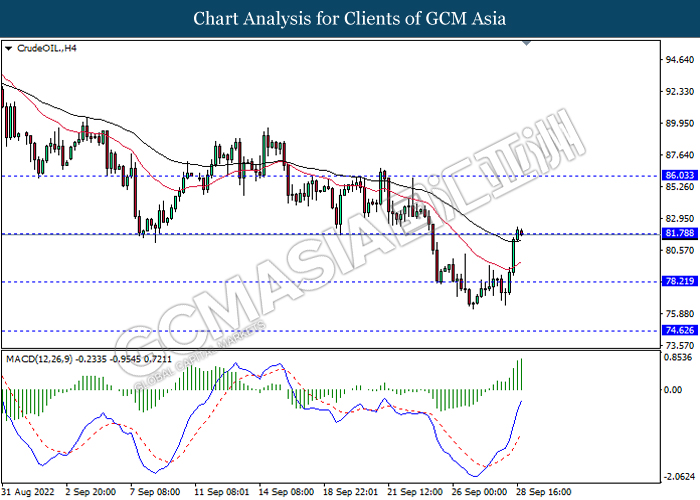
Task: Click the -2.0624 MACD scale value
Action: tap(679, 477)
